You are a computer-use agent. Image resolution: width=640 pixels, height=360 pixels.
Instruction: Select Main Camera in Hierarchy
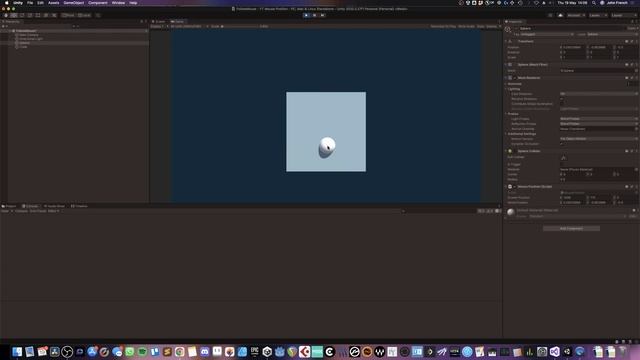29,35
